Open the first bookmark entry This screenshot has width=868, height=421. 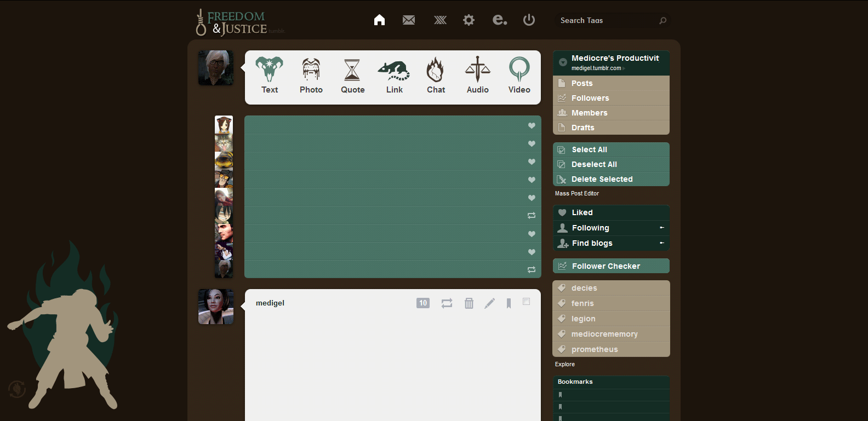click(611, 395)
